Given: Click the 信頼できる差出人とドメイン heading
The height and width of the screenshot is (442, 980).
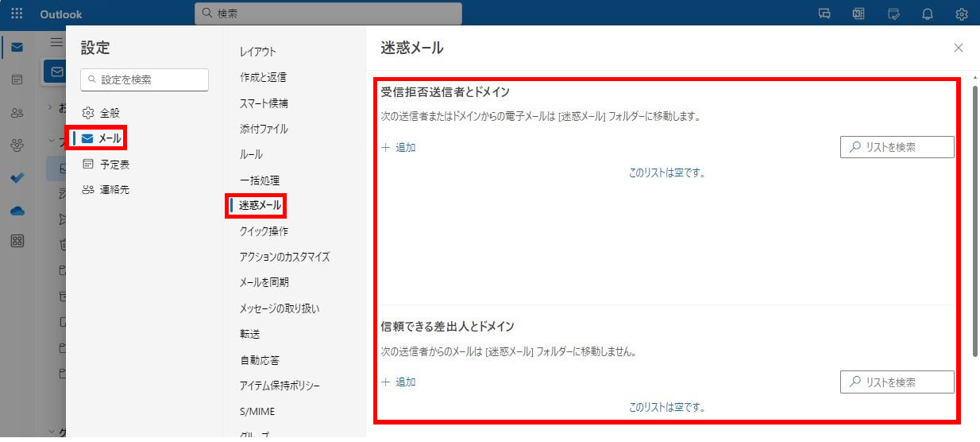Looking at the screenshot, I should coord(447,327).
